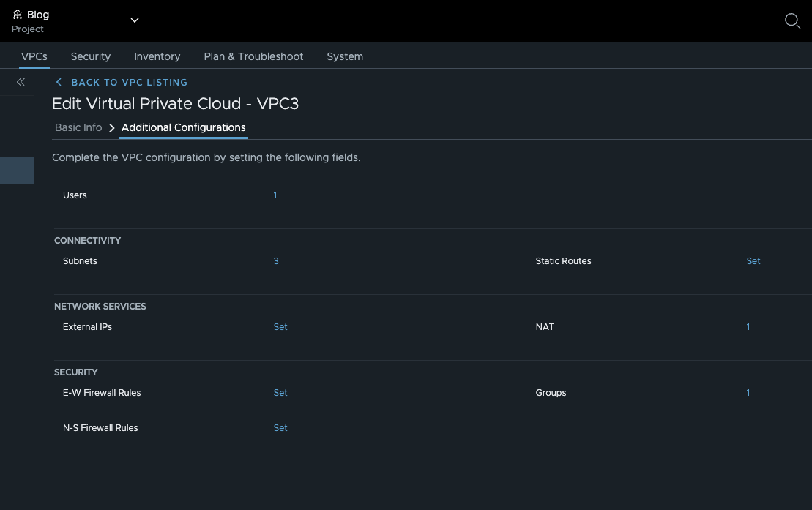Select the VPCs tab
The image size is (812, 510).
[34, 56]
